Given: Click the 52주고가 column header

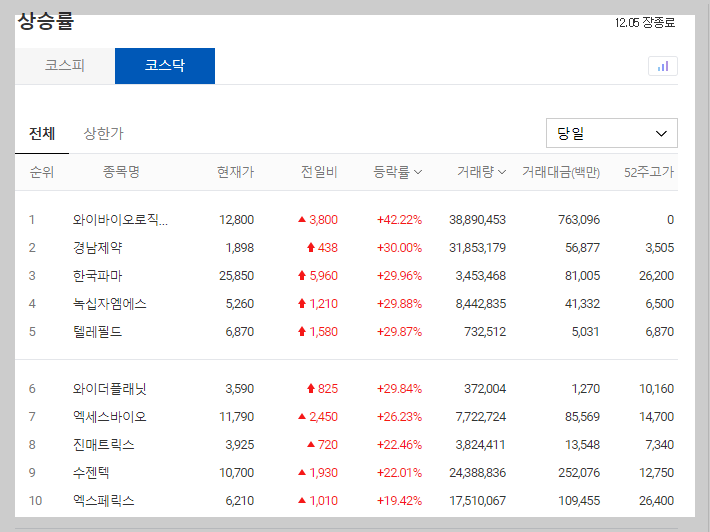Looking at the screenshot, I should tap(649, 172).
